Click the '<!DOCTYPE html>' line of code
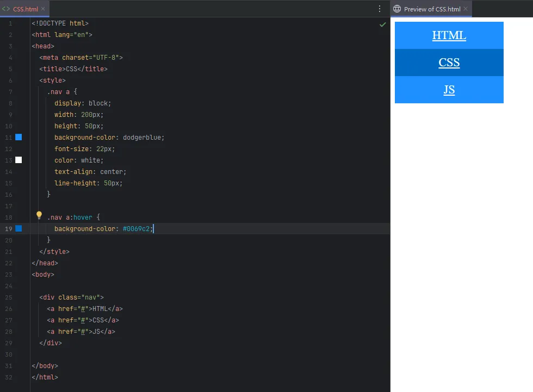 (60, 23)
